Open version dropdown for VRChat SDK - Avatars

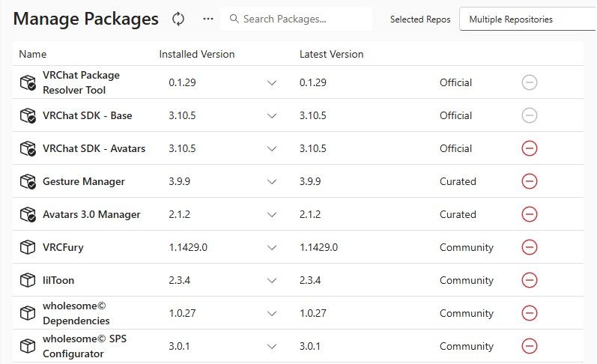[272, 148]
